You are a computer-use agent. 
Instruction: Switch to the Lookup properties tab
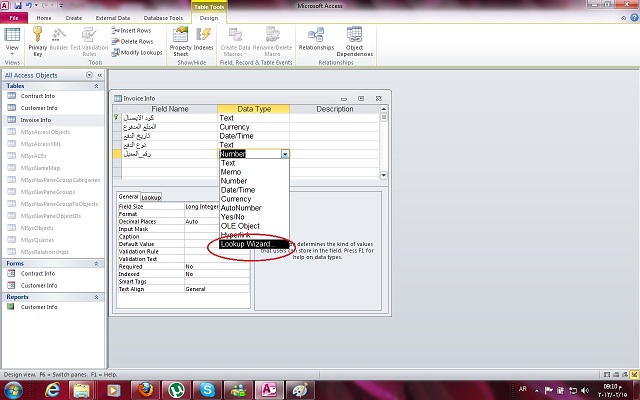151,198
